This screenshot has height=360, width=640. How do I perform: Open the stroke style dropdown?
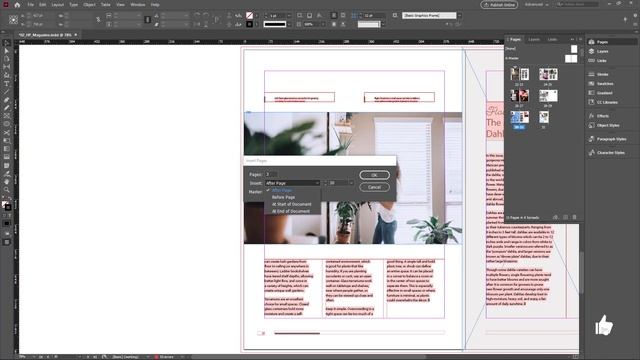coord(289,24)
